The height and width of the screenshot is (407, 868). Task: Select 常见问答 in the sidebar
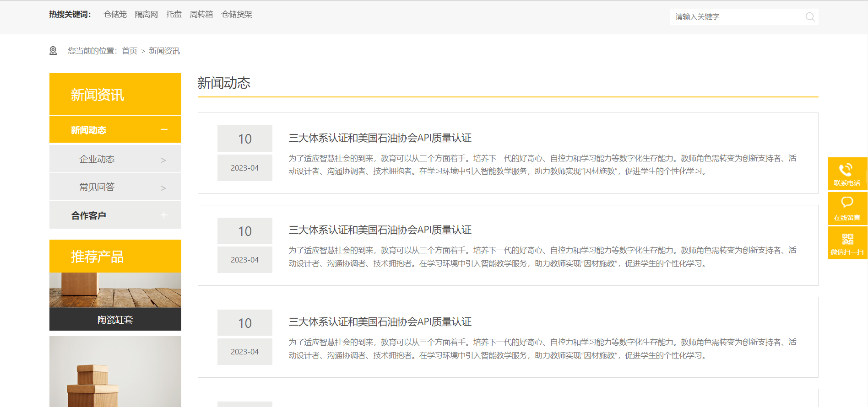97,187
